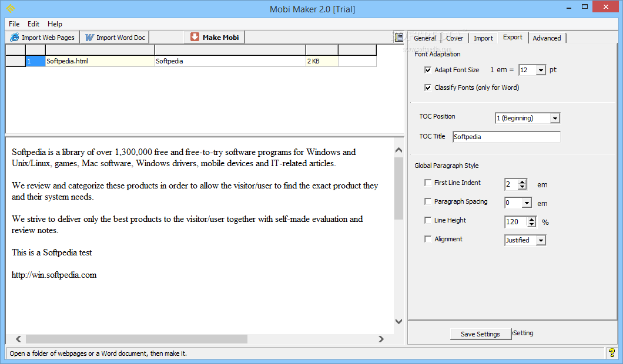Image resolution: width=623 pixels, height=364 pixels.
Task: Click the red Make Mobi arrow icon
Action: click(195, 37)
